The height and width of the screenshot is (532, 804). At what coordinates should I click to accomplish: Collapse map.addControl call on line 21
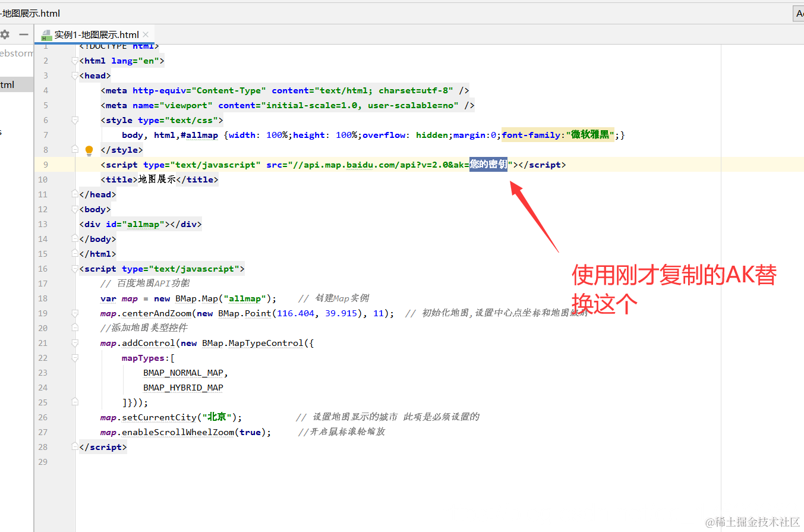(75, 343)
